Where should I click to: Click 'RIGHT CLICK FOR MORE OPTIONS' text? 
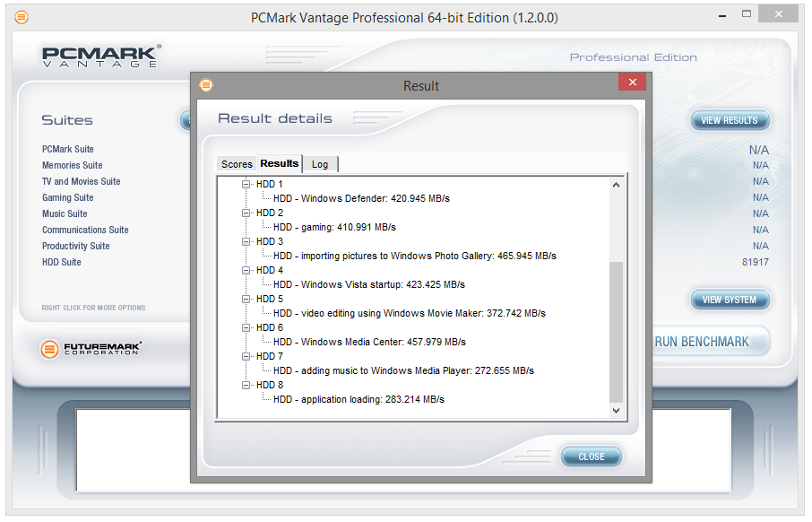click(x=94, y=308)
